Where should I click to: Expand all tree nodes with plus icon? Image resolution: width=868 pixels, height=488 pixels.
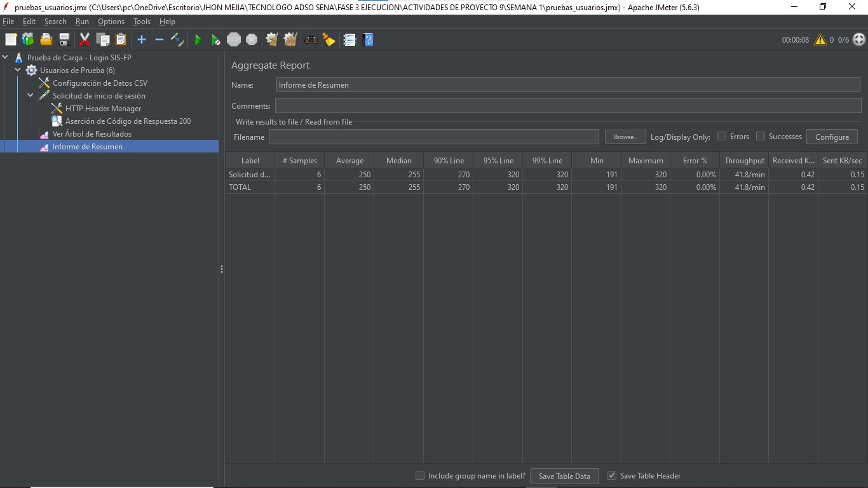(142, 39)
